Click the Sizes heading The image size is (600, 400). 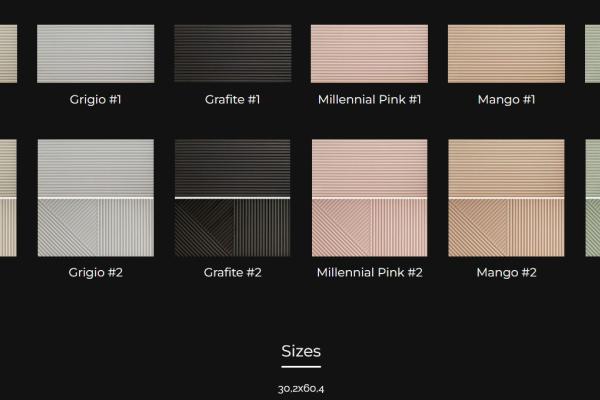point(301,351)
